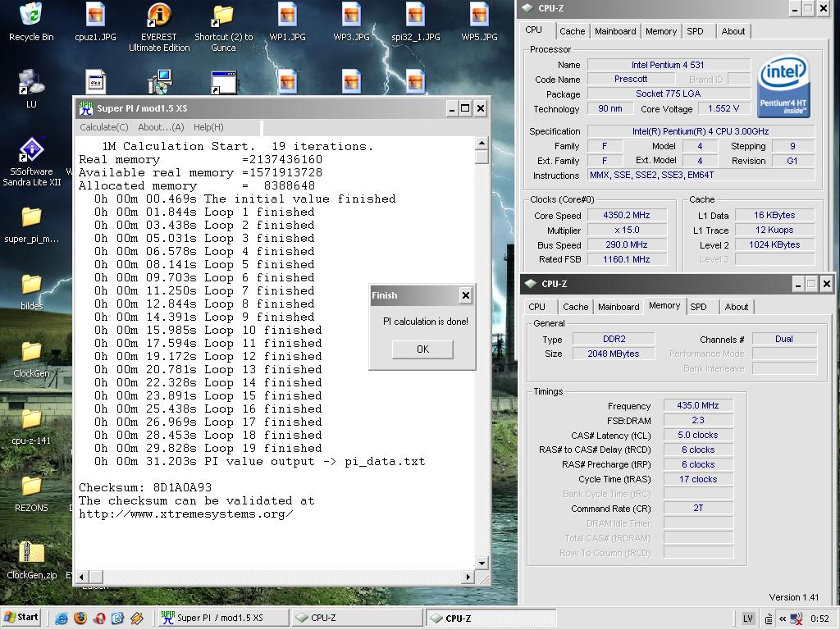
Task: Select WP1.JPG image file icon
Action: [287, 15]
